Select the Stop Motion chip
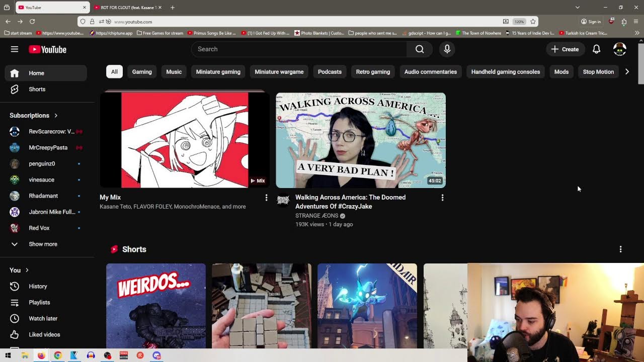The height and width of the screenshot is (362, 644). pos(598,72)
